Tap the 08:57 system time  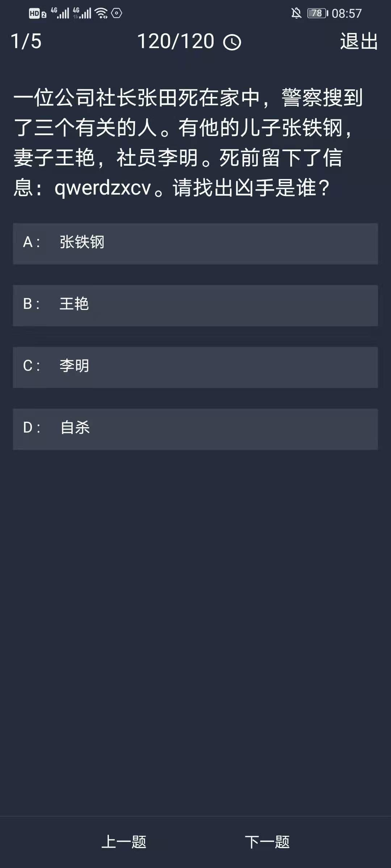click(x=346, y=14)
